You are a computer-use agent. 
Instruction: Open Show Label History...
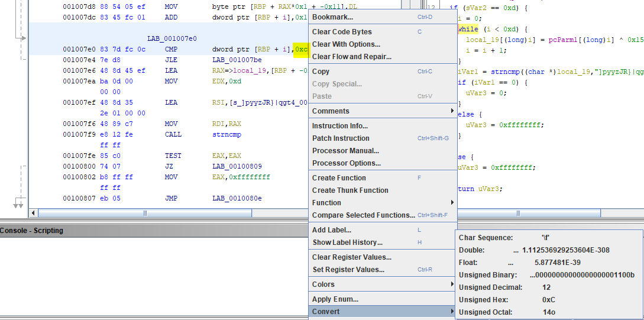(x=383, y=243)
